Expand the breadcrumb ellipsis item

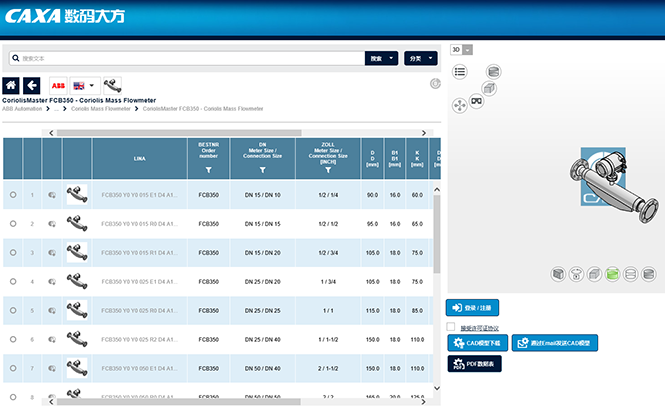point(56,109)
